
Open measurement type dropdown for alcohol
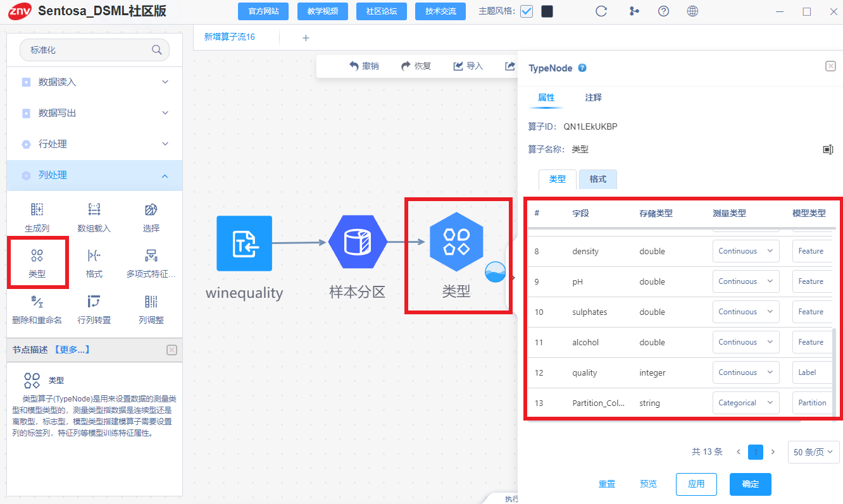click(746, 342)
